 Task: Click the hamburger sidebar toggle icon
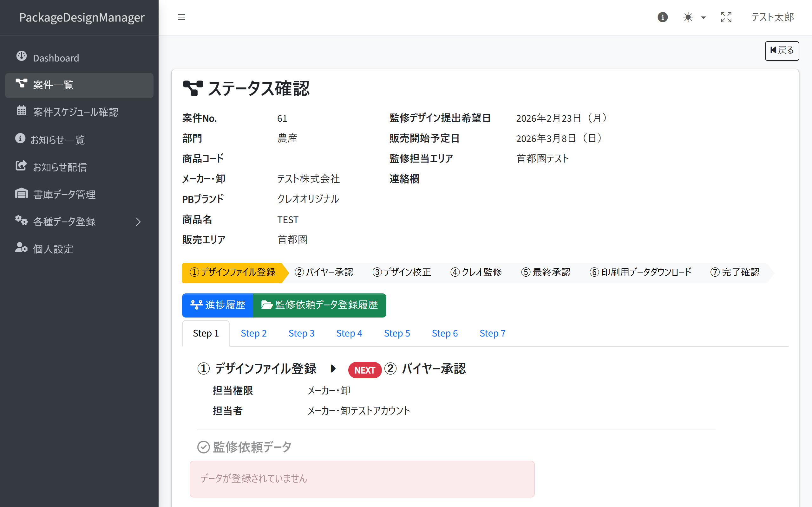coord(181,17)
